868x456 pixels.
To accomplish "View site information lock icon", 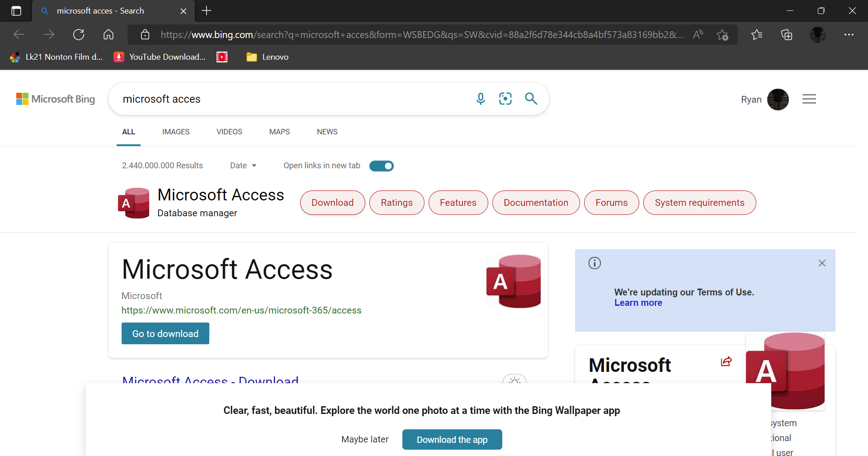I will [145, 34].
